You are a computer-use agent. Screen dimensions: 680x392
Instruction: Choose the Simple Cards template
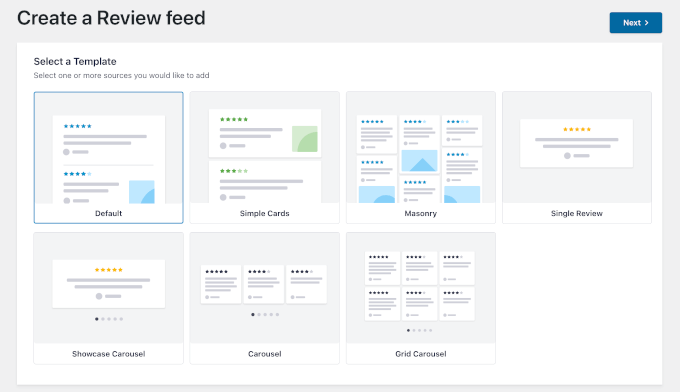pos(265,157)
